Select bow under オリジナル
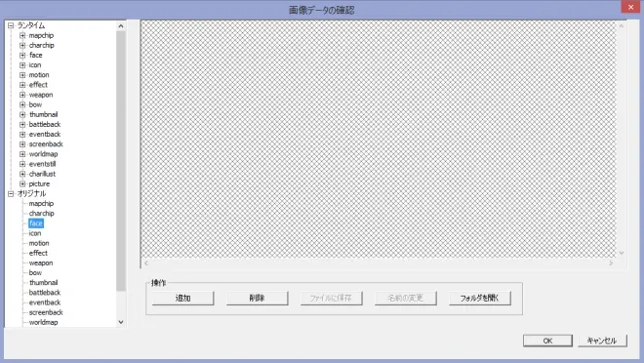This screenshot has width=644, height=363. (x=35, y=272)
